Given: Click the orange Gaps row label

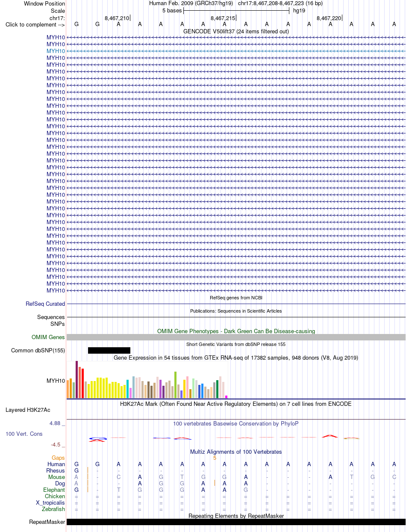Looking at the screenshot, I should (58, 458).
